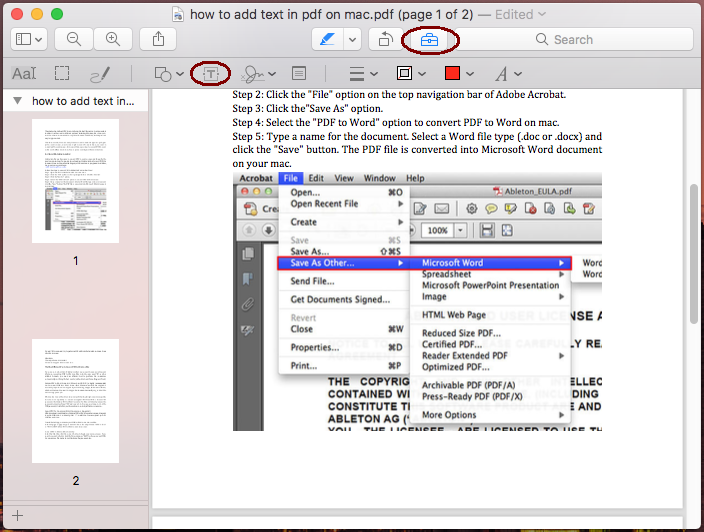Click the Share icon

[158, 39]
